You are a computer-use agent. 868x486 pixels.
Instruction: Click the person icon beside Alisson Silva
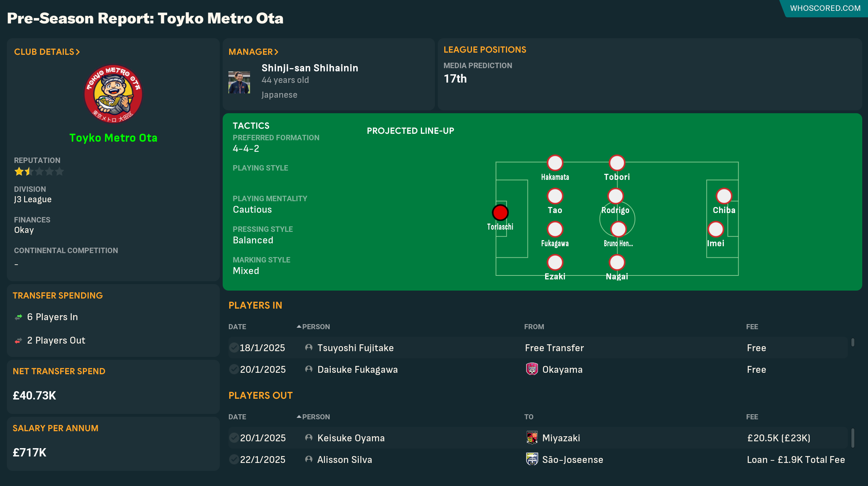tap(308, 459)
